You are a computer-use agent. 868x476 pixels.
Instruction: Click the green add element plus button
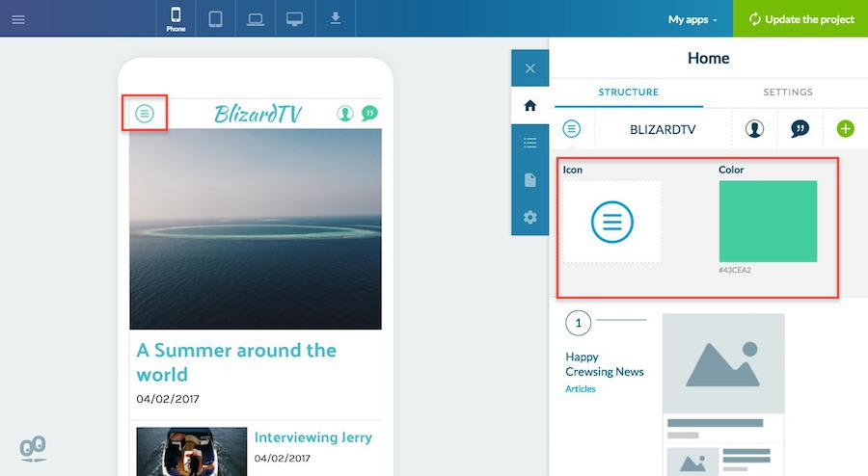coord(846,129)
